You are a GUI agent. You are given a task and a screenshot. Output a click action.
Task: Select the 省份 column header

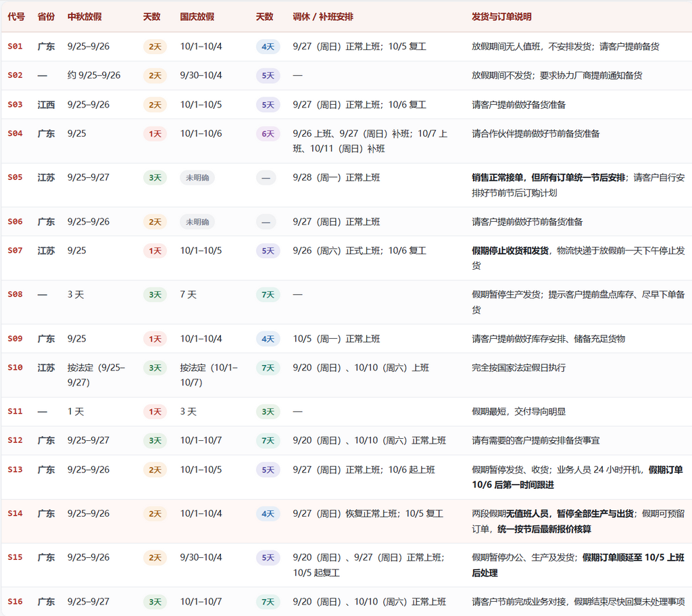click(x=47, y=17)
